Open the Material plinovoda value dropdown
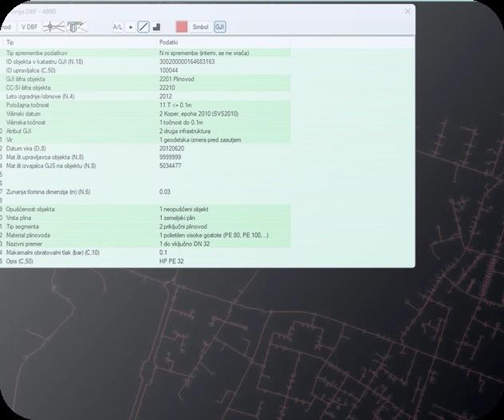504x420 pixels. [x=214, y=235]
